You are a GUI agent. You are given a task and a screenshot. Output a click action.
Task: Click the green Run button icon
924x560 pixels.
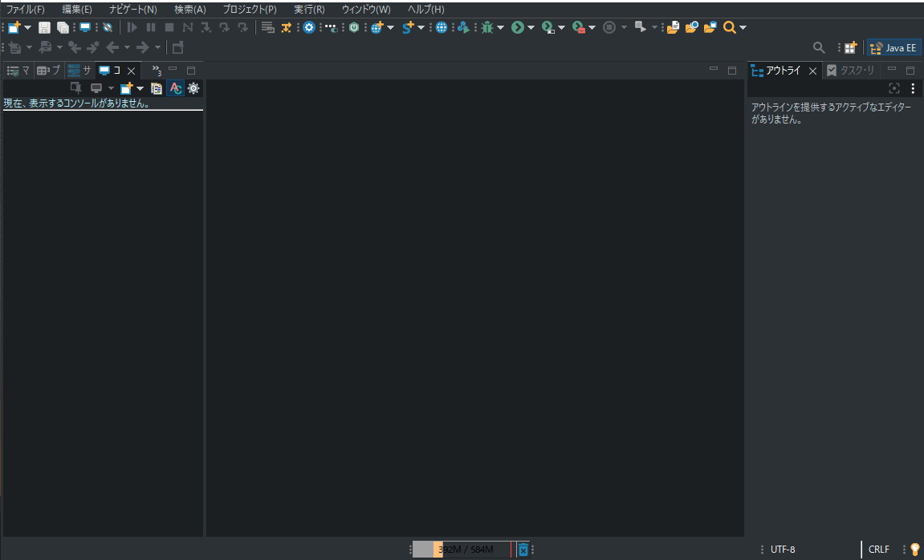[x=518, y=27]
